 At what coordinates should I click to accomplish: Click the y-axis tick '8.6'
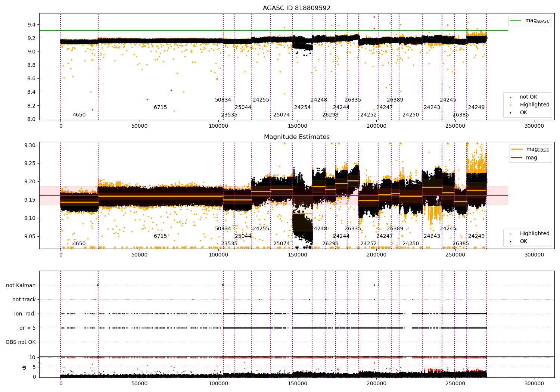(31, 78)
